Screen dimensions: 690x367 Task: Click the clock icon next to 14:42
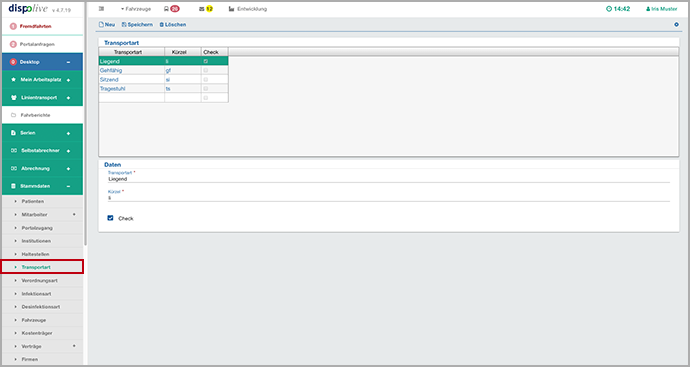609,9
